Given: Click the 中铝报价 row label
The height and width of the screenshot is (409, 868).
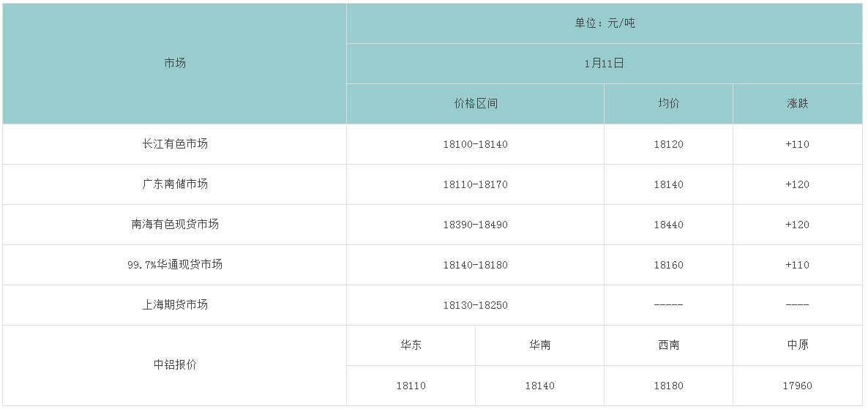Looking at the screenshot, I should tap(175, 365).
